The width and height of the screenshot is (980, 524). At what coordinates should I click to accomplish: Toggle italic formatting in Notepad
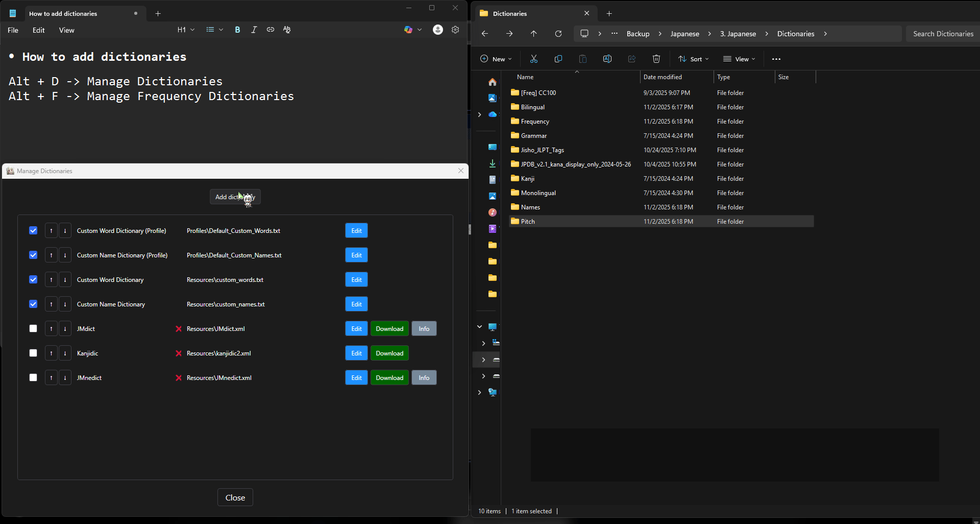tap(254, 30)
